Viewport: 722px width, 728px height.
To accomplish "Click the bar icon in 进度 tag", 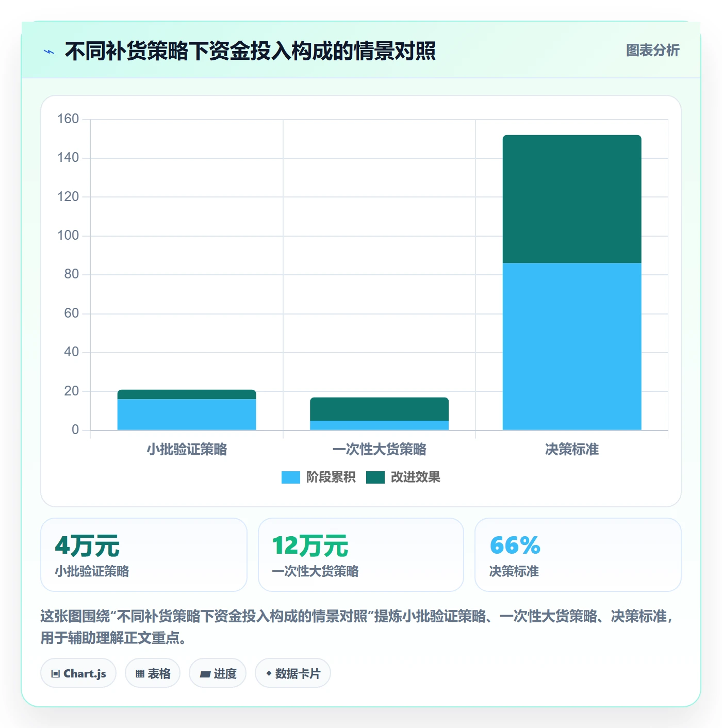I will pyautogui.click(x=205, y=673).
